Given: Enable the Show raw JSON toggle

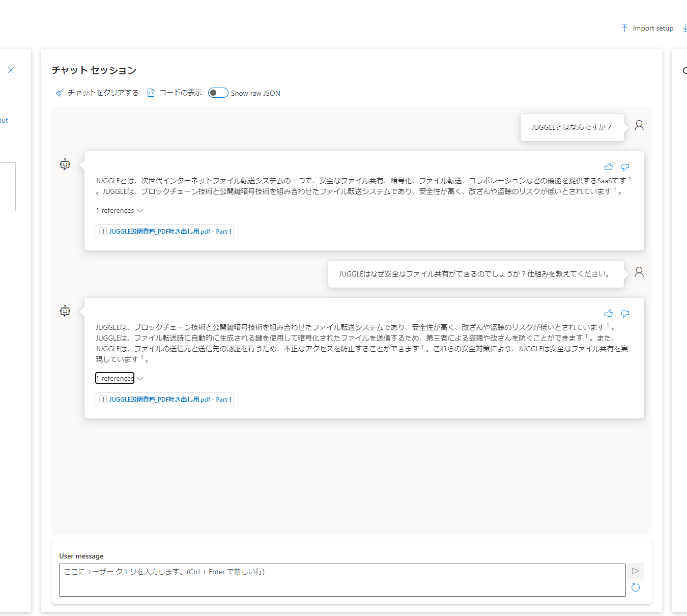Looking at the screenshot, I should click(x=218, y=93).
